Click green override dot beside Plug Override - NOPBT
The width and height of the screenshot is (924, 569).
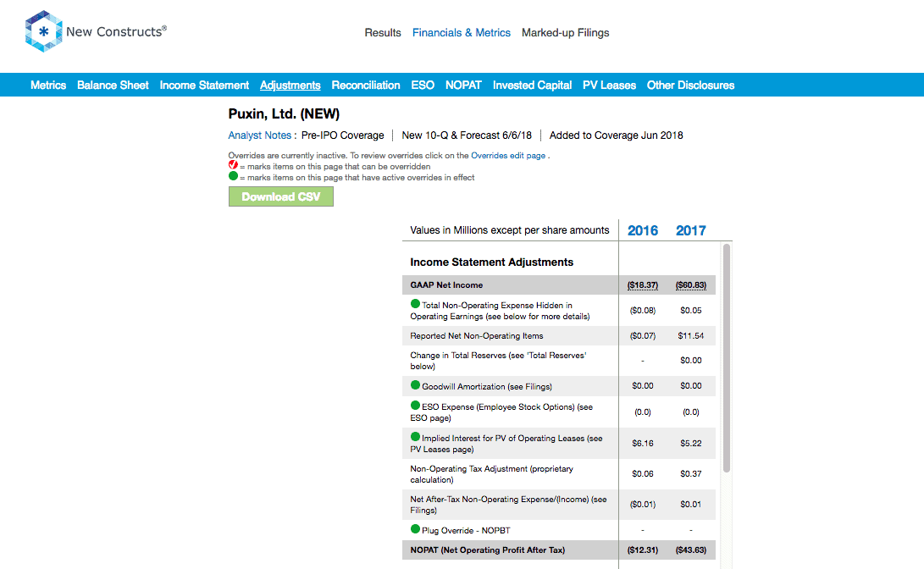416,529
